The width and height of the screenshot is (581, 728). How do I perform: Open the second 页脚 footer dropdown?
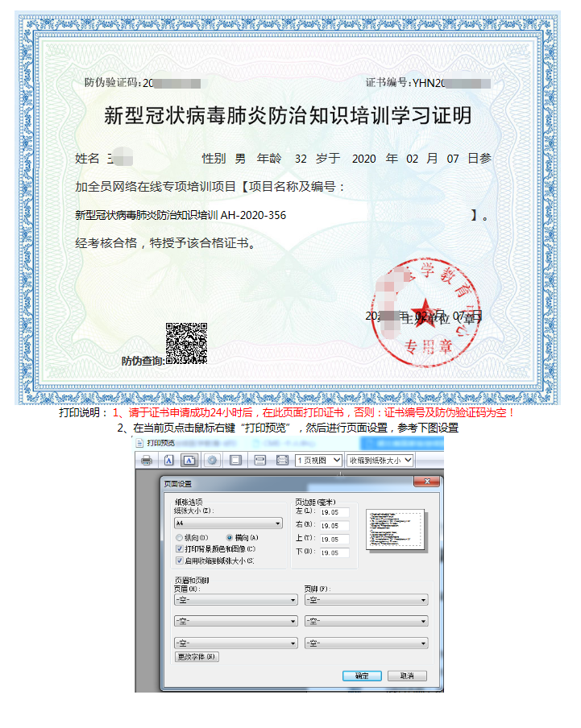[367, 621]
